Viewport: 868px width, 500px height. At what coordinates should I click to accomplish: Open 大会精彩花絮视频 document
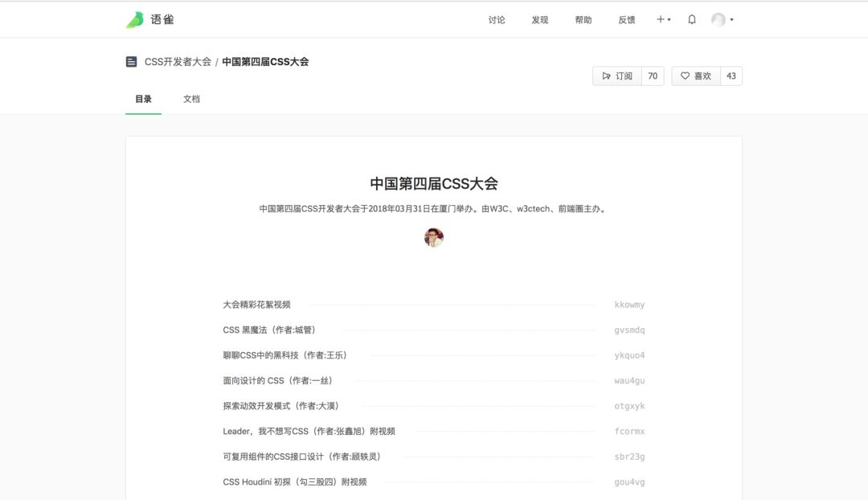(x=257, y=305)
